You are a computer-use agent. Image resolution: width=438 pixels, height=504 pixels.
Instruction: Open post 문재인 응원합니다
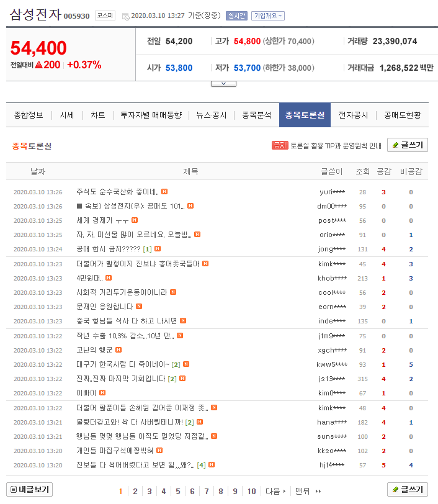104,307
